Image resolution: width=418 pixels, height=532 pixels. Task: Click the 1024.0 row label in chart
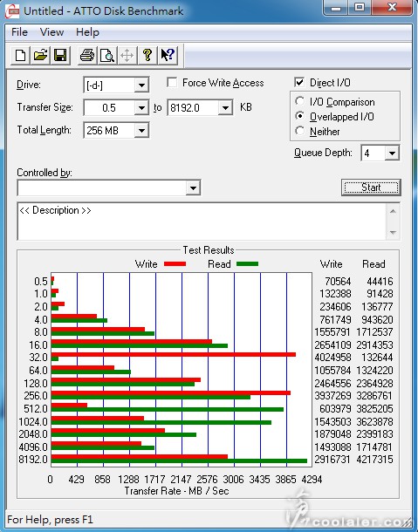click(33, 422)
